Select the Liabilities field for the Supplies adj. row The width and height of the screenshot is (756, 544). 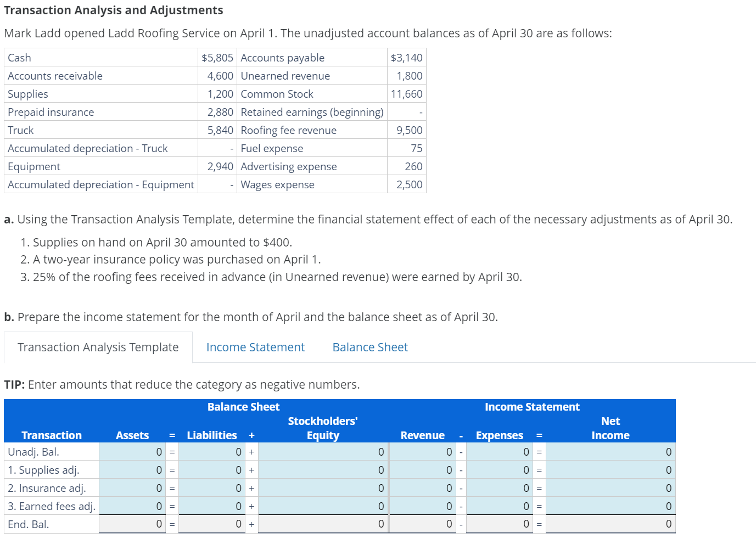(211, 469)
